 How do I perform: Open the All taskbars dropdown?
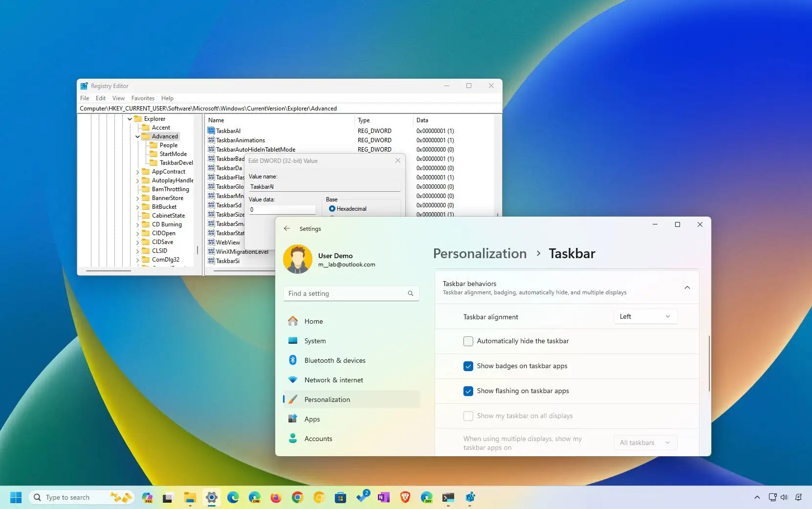pos(645,443)
